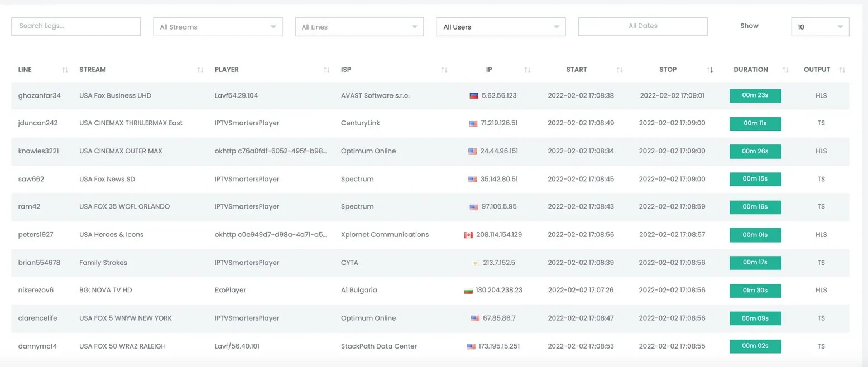Click the 01m 30s duration badge

click(755, 291)
